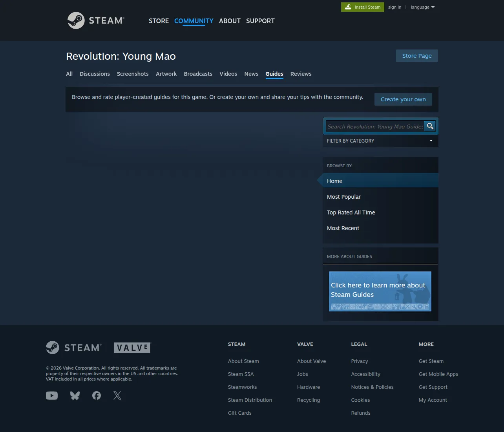Viewport: 504px width, 432px height.
Task: Click the Steam logo in the header
Action: click(96, 20)
